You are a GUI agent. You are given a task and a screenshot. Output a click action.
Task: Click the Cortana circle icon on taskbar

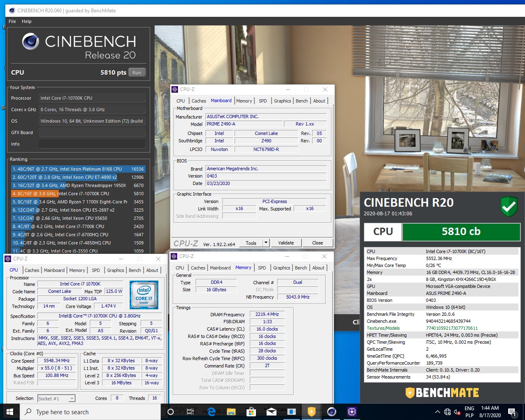pyautogui.click(x=171, y=412)
